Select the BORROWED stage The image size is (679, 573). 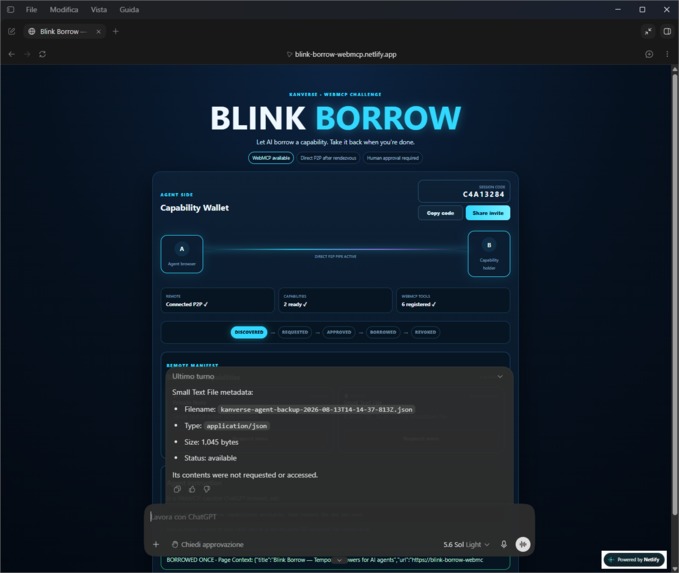pos(383,332)
